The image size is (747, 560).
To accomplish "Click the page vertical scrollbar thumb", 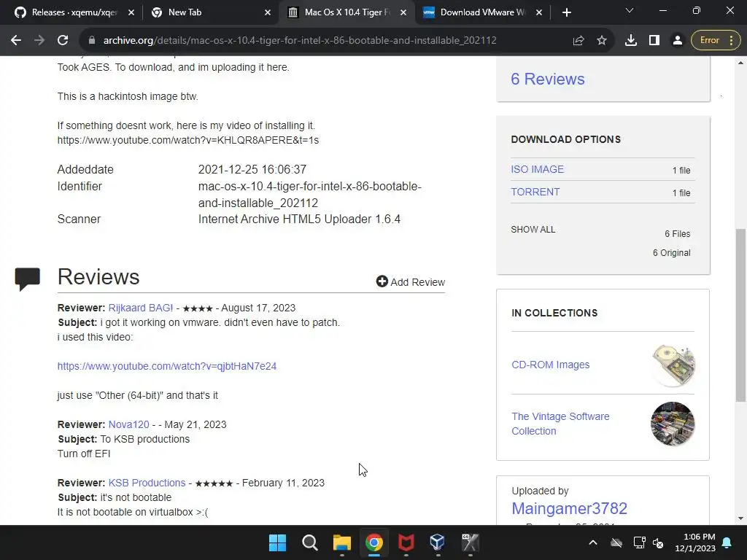I will click(x=740, y=315).
